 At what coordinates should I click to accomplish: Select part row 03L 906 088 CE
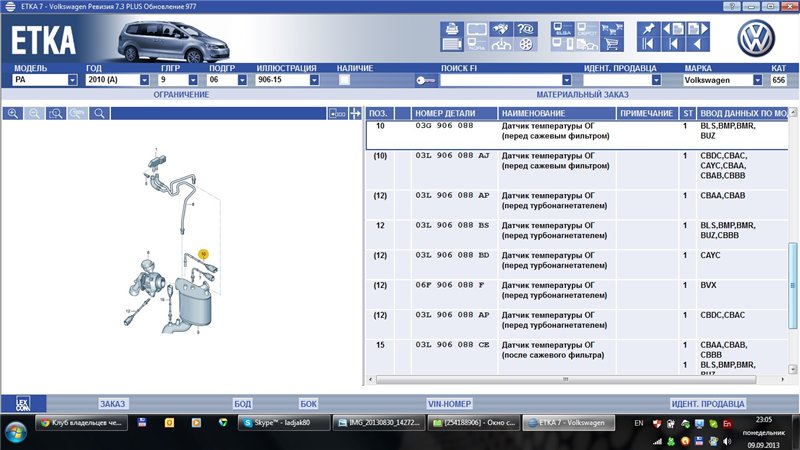click(x=577, y=357)
